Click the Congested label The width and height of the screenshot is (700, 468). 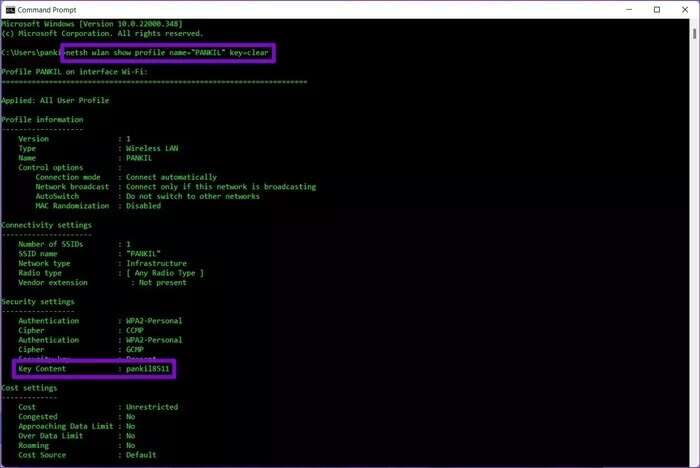coord(38,417)
